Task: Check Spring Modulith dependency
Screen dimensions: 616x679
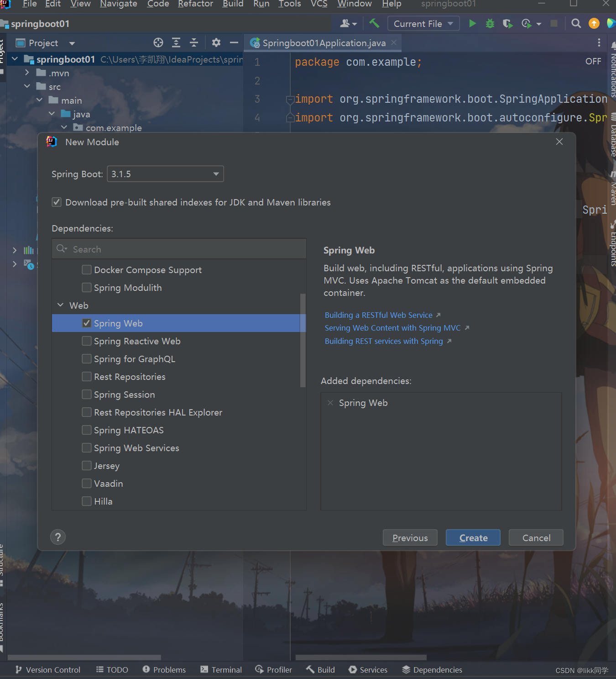Action: pos(87,288)
